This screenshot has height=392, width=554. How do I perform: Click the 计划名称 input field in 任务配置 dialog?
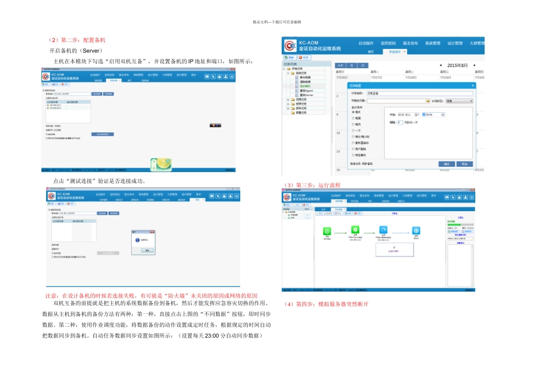[x=420, y=93]
